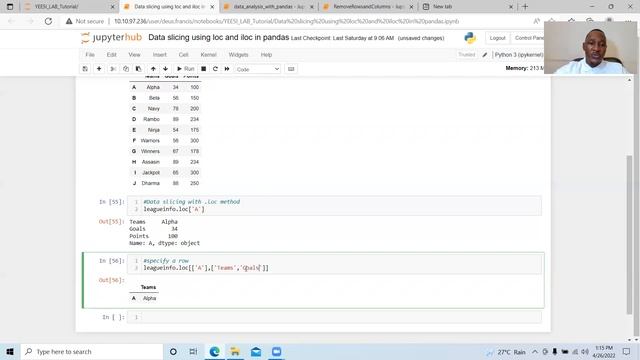Rename notebook title Data slicing using loc and iloc
Viewport: 640px width, 360px height.
tap(218, 38)
